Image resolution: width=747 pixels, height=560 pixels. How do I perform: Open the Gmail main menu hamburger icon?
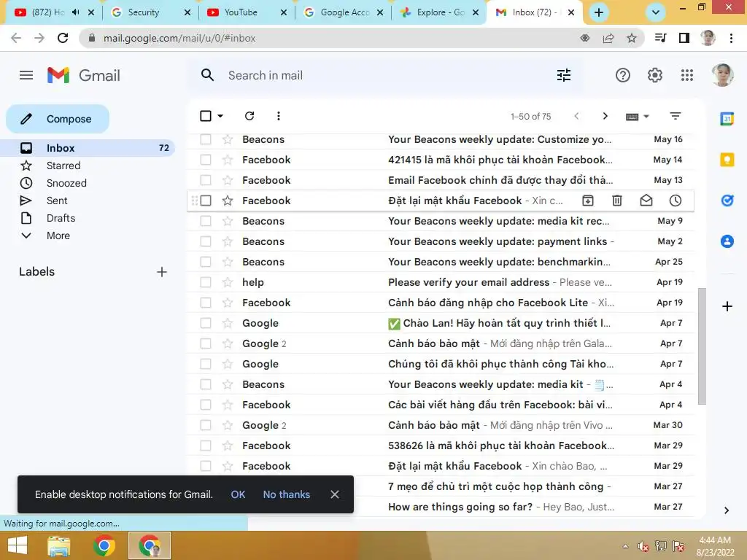(x=26, y=75)
